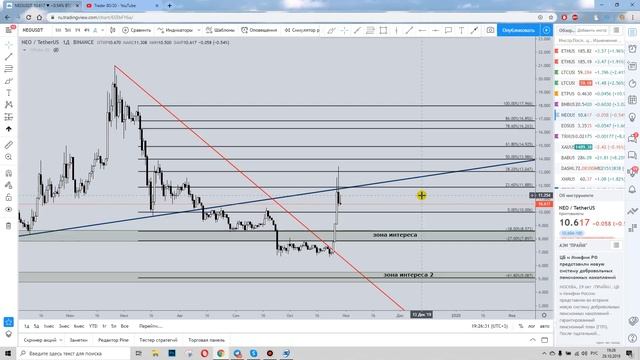640x360 pixels.
Task: Toggle лог logarithmic scale
Action: pyautogui.click(x=531, y=326)
